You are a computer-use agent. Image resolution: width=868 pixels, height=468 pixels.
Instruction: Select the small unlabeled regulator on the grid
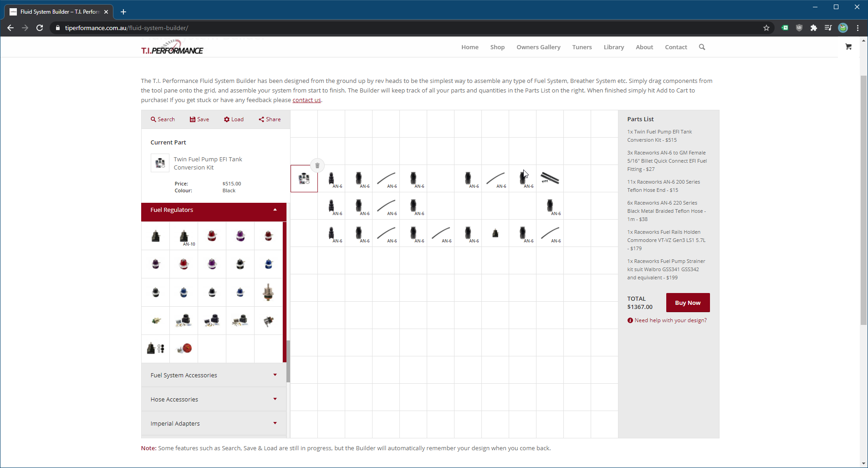click(495, 233)
